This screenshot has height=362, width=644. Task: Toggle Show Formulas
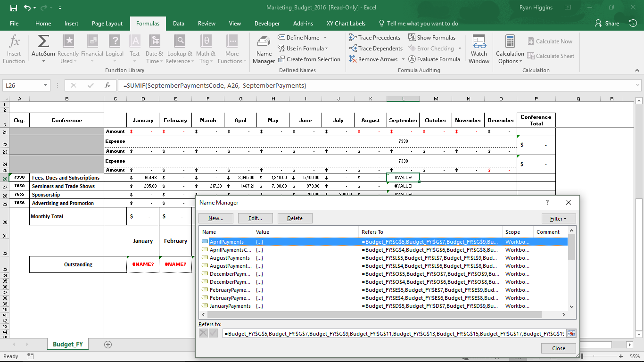point(432,38)
